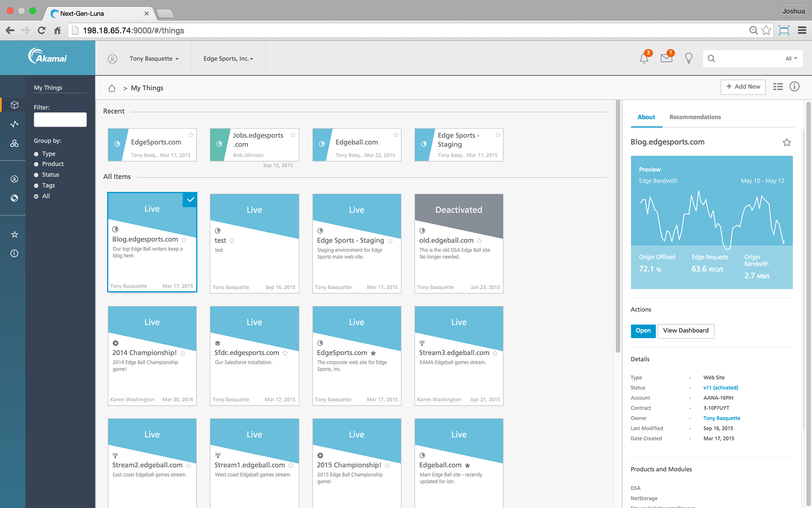Click View Dashboard button
Screen dimensions: 812x508
686,331
